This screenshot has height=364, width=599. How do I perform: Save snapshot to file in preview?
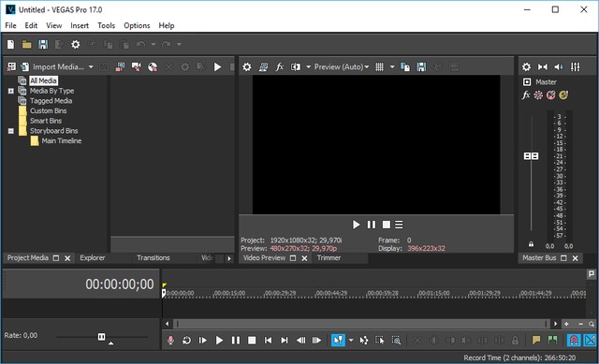pos(421,67)
